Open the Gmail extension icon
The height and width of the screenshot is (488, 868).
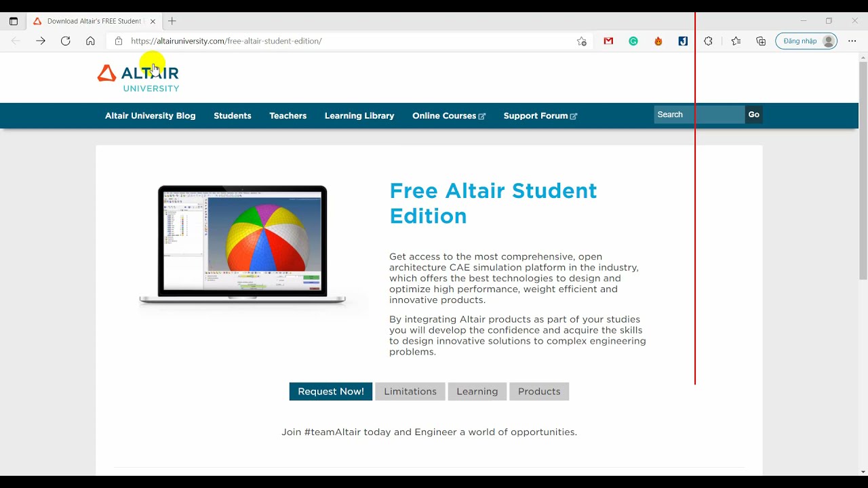608,41
